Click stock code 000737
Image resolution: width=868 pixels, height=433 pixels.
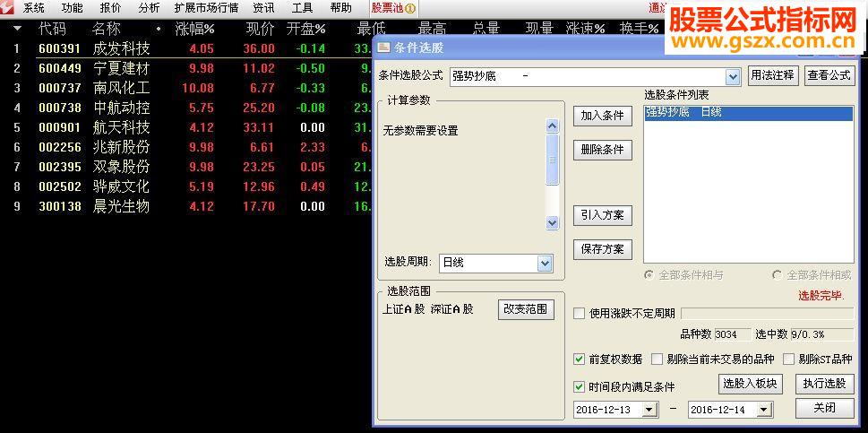click(60, 88)
